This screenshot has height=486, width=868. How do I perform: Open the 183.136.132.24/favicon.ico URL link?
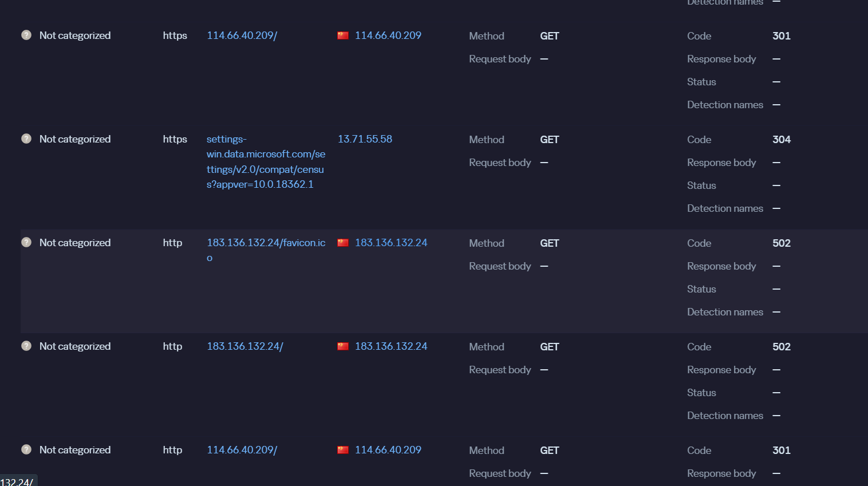pos(266,243)
